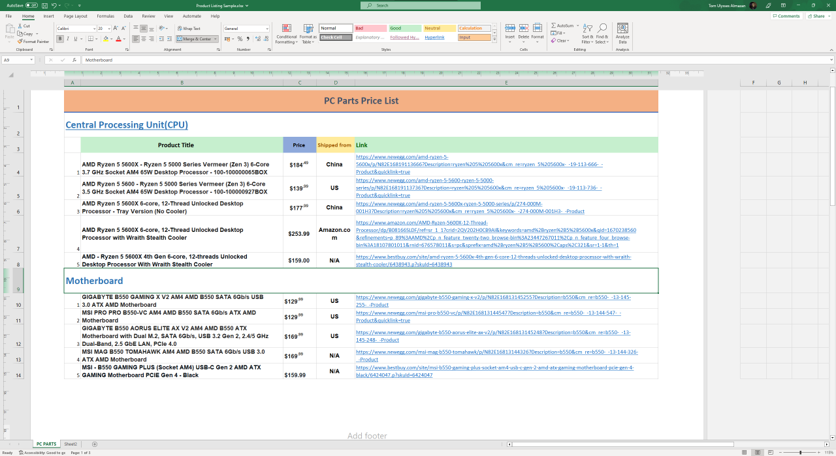Open the Clear dropdown
836x456 pixels.
560,41
